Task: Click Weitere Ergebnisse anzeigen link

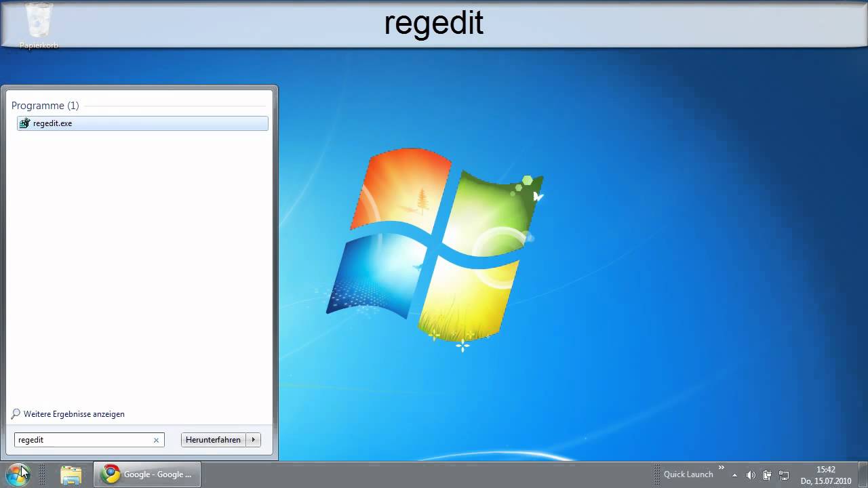Action: coord(74,414)
